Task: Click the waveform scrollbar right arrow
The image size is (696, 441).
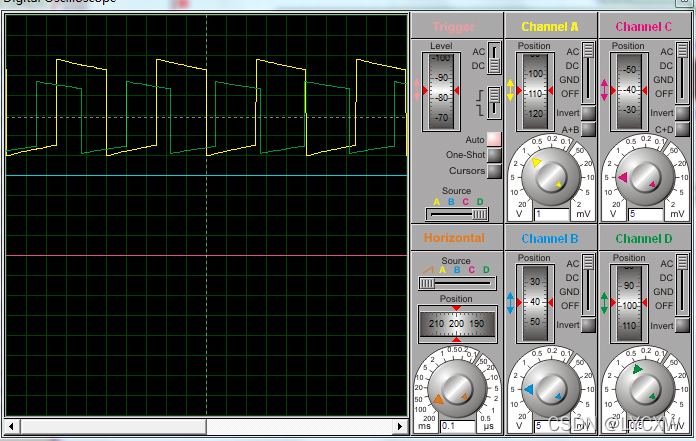Action: [x=400, y=427]
